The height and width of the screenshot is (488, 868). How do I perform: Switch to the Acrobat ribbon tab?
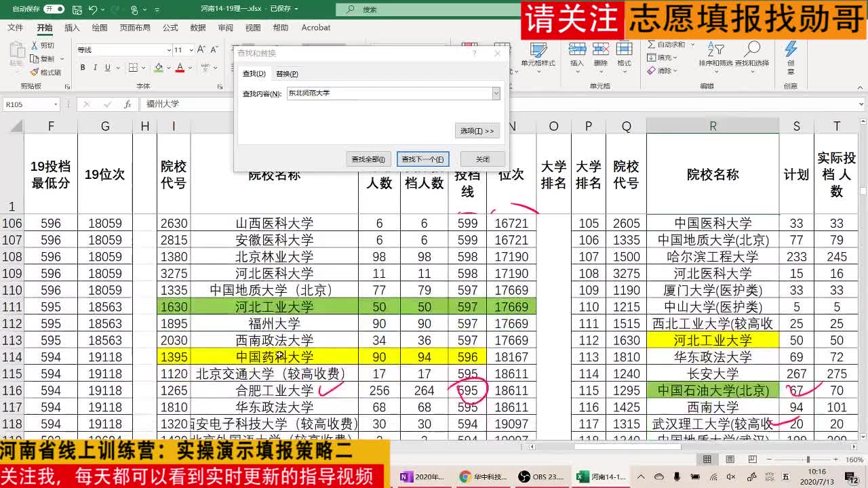click(316, 28)
